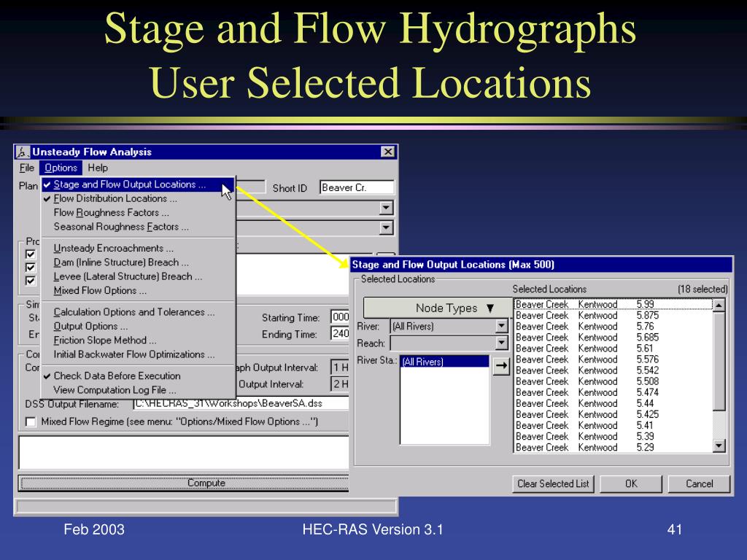Viewport: 747px width, 560px height.
Task: Open View Computation Log File
Action: (138, 390)
